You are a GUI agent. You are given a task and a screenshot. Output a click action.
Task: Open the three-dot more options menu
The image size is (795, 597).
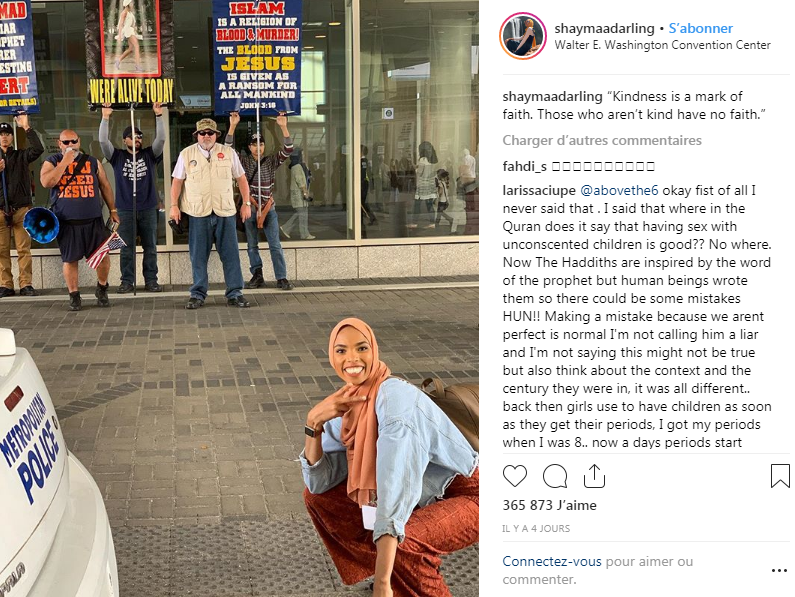(x=779, y=571)
